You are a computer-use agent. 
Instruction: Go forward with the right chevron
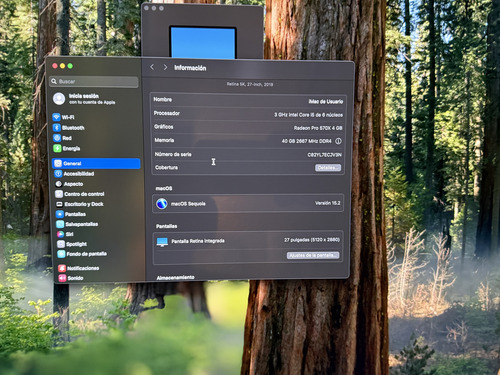(x=165, y=67)
